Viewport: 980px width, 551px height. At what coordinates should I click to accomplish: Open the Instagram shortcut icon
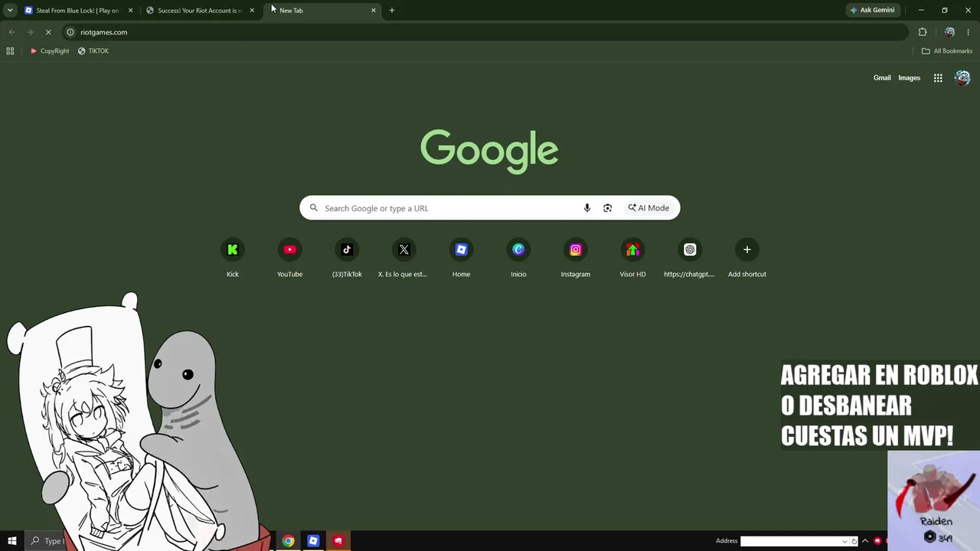[576, 249]
